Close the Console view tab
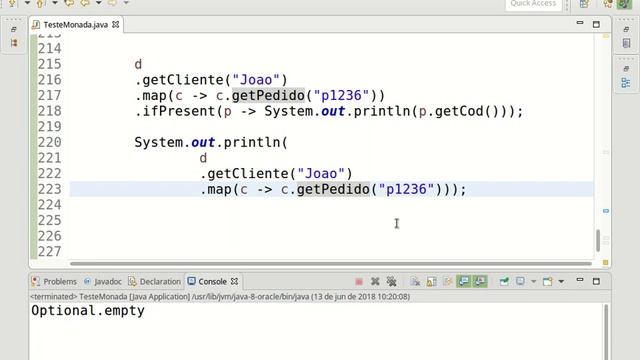 234,282
